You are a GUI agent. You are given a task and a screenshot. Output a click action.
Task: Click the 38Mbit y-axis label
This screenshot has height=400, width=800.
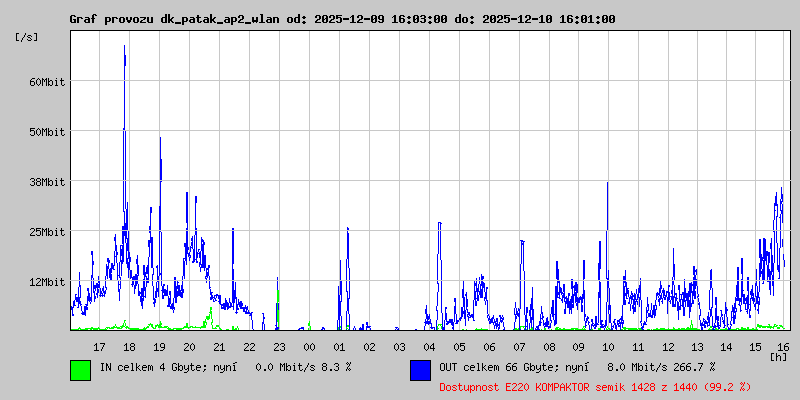pyautogui.click(x=47, y=182)
